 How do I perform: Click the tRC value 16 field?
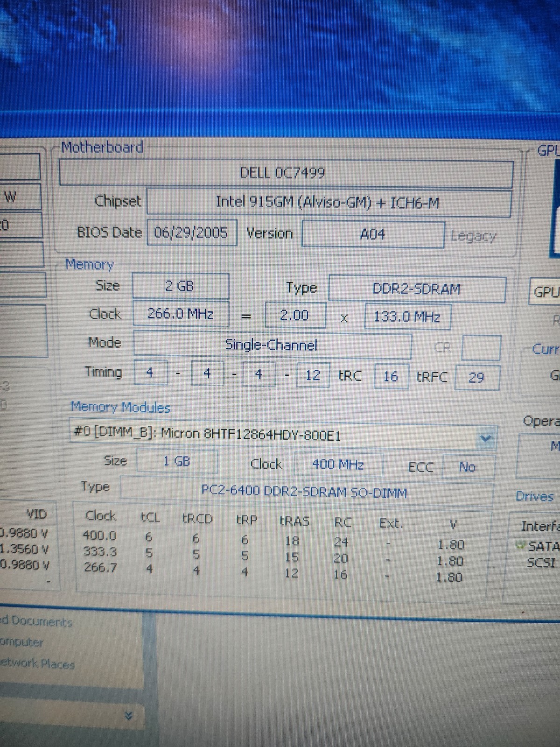[x=391, y=376]
